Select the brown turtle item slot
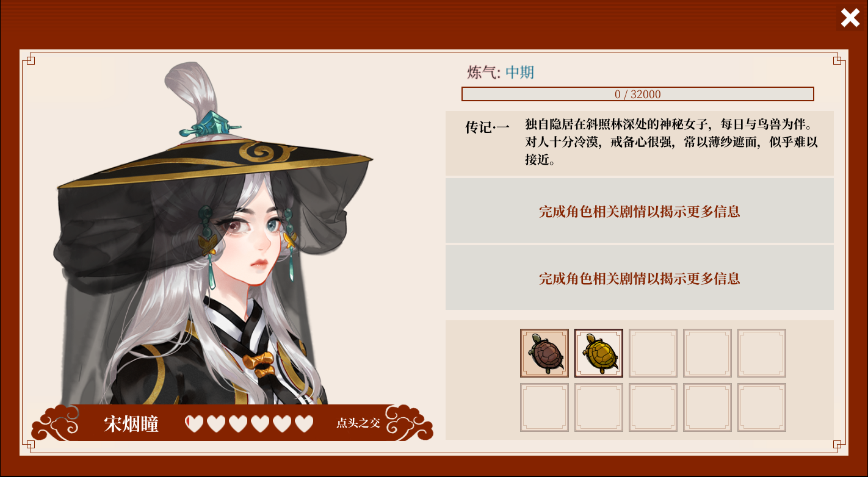 click(x=544, y=353)
